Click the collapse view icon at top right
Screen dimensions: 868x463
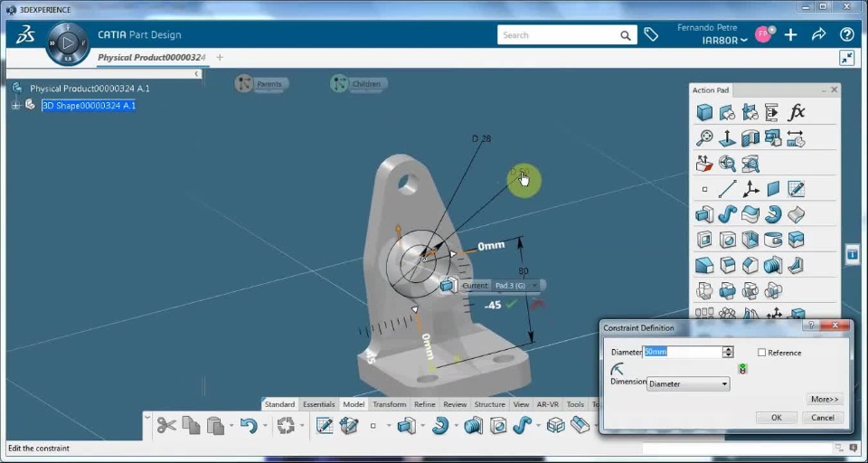pyautogui.click(x=847, y=58)
